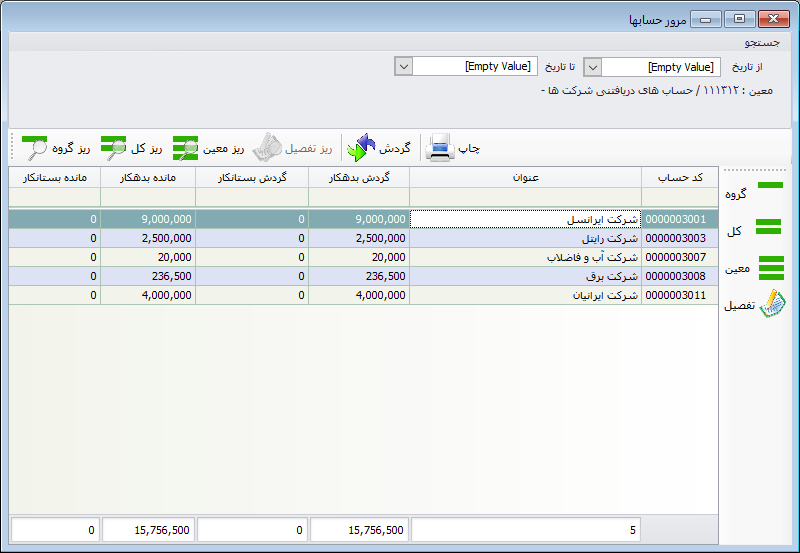This screenshot has height=553, width=800.
Task: Click the ریز گروه button label
Action: tap(71, 148)
